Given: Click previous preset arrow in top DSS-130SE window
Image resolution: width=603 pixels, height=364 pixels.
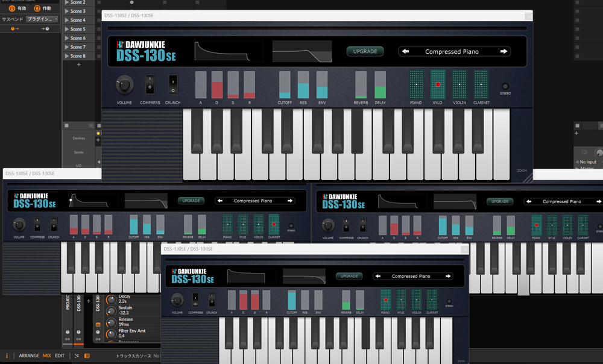Looking at the screenshot, I should coord(406,52).
